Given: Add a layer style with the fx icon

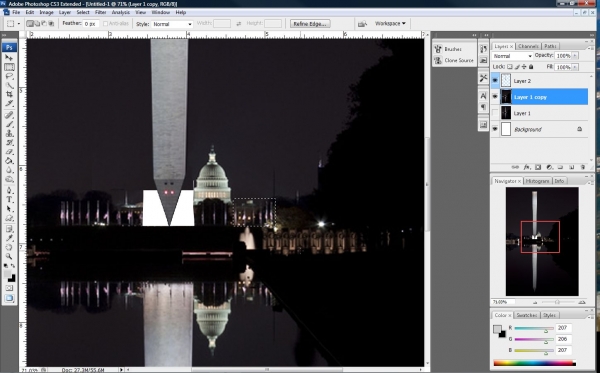Looking at the screenshot, I should [x=527, y=167].
